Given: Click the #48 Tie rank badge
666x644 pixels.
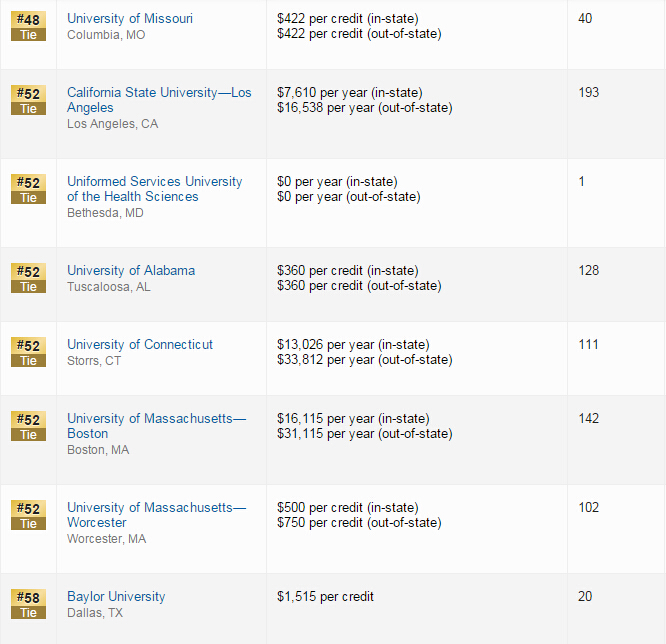Looking at the screenshot, I should pos(28,26).
